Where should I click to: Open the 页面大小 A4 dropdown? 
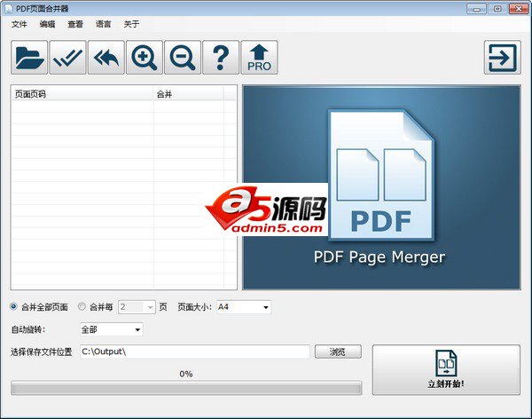pyautogui.click(x=244, y=307)
